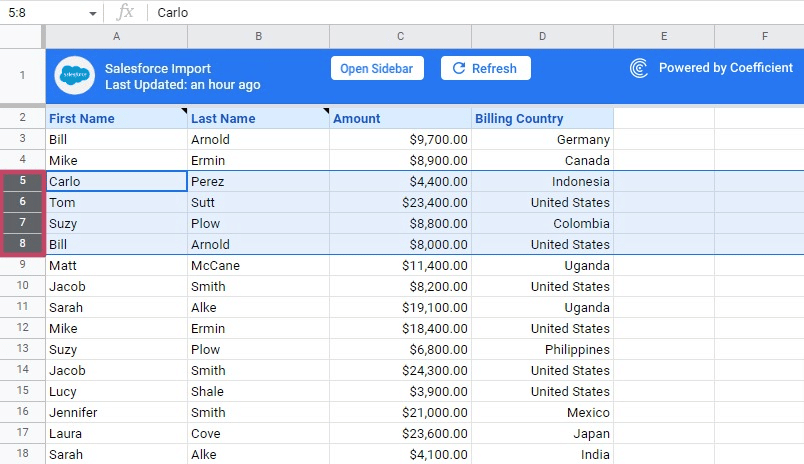Select the Indonesia cell
This screenshot has width=804, height=464.
(542, 181)
